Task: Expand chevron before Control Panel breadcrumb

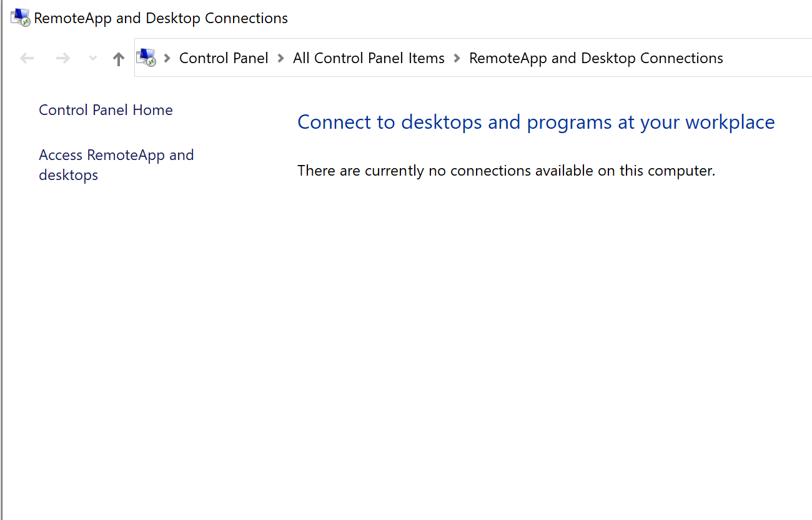Action: point(167,58)
